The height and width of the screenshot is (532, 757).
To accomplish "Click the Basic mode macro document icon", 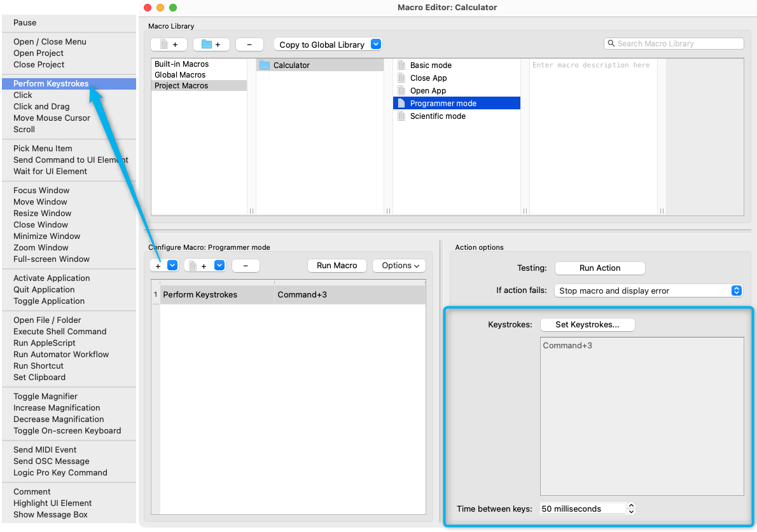I will point(401,65).
